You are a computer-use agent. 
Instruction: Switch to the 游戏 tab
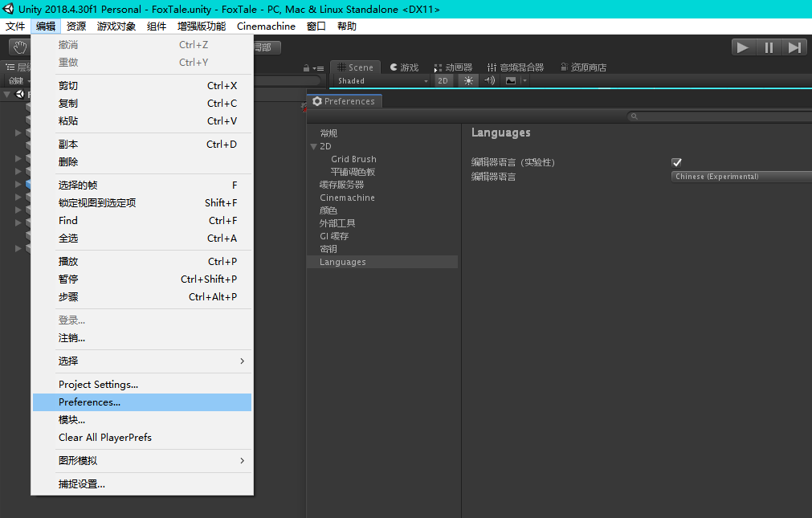(404, 67)
